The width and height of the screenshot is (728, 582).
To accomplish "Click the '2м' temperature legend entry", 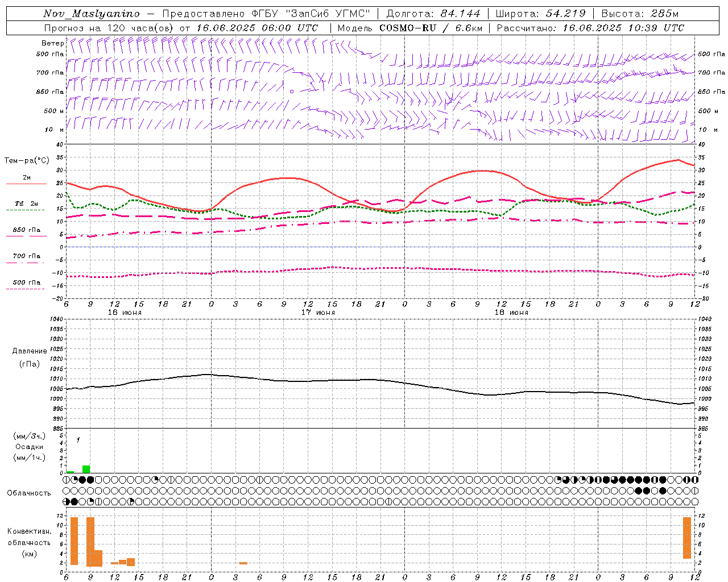I will pyautogui.click(x=27, y=177).
